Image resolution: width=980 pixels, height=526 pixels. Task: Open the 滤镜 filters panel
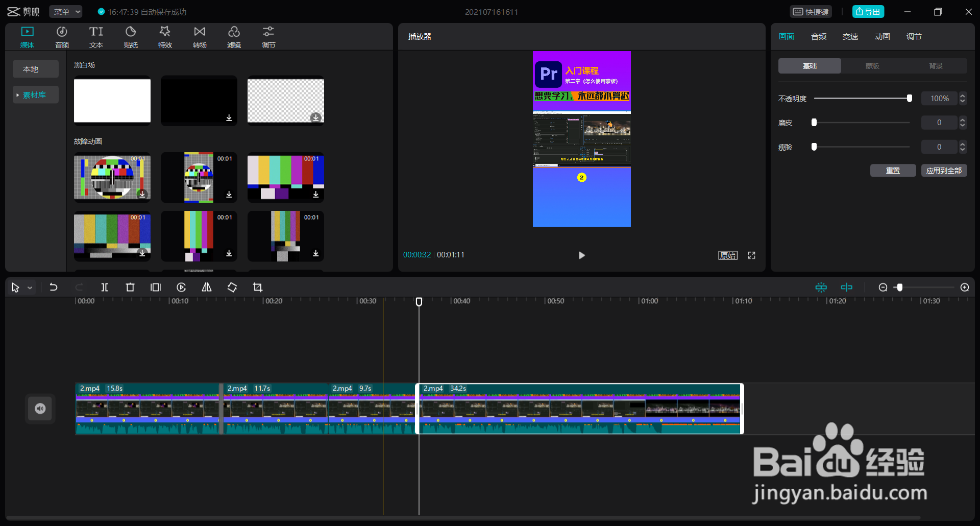(234, 37)
